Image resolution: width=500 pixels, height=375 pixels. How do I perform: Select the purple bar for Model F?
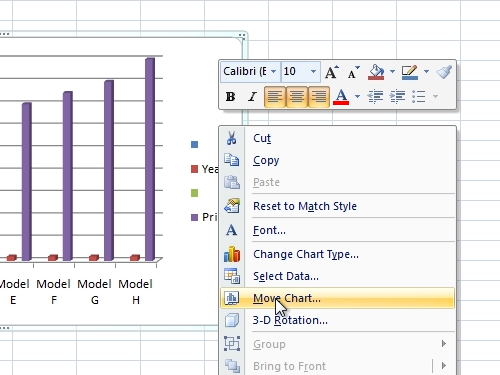point(68,176)
